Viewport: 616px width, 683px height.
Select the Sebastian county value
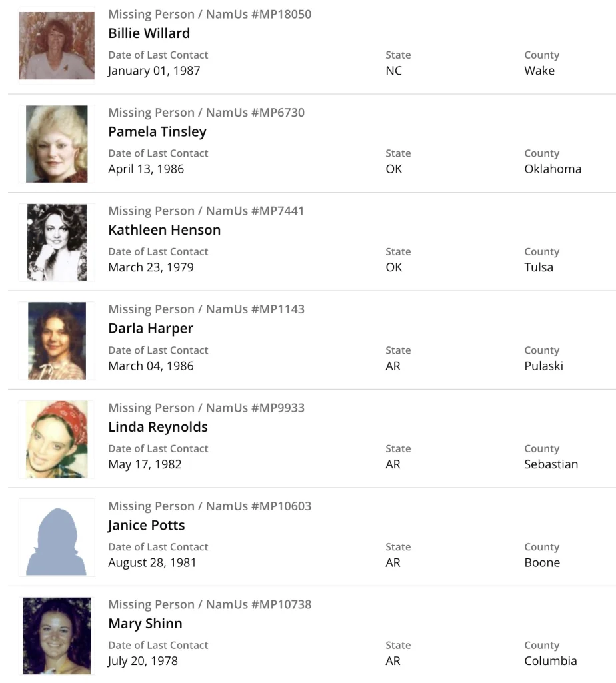[551, 464]
